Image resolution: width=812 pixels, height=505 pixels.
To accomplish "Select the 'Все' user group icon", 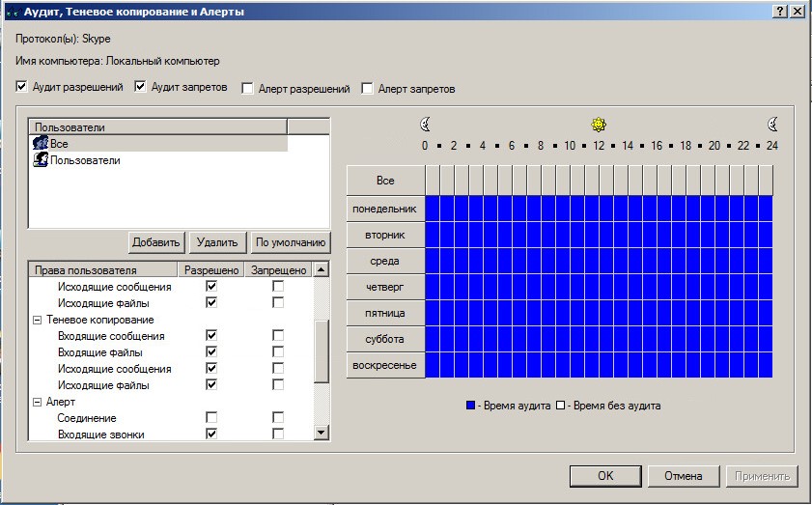I will (x=41, y=143).
